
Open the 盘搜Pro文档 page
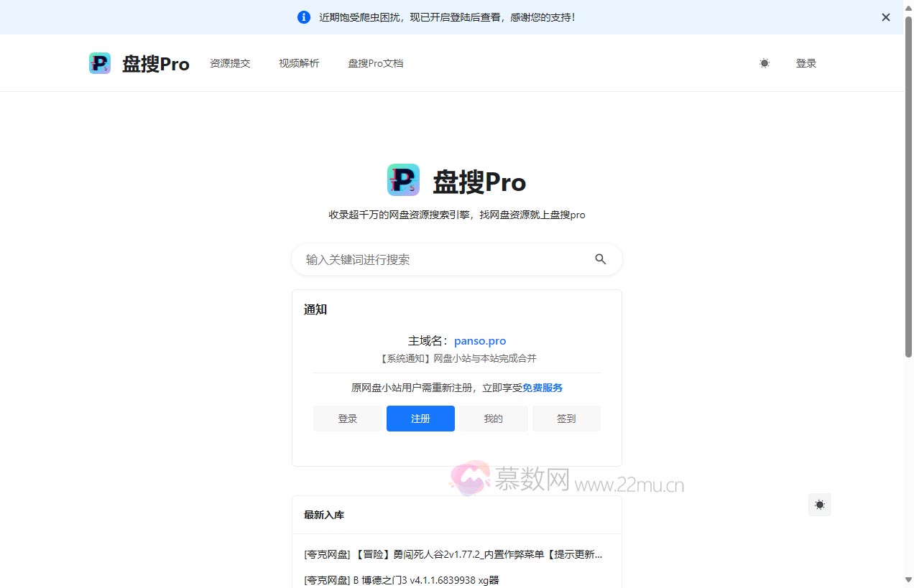pos(375,63)
